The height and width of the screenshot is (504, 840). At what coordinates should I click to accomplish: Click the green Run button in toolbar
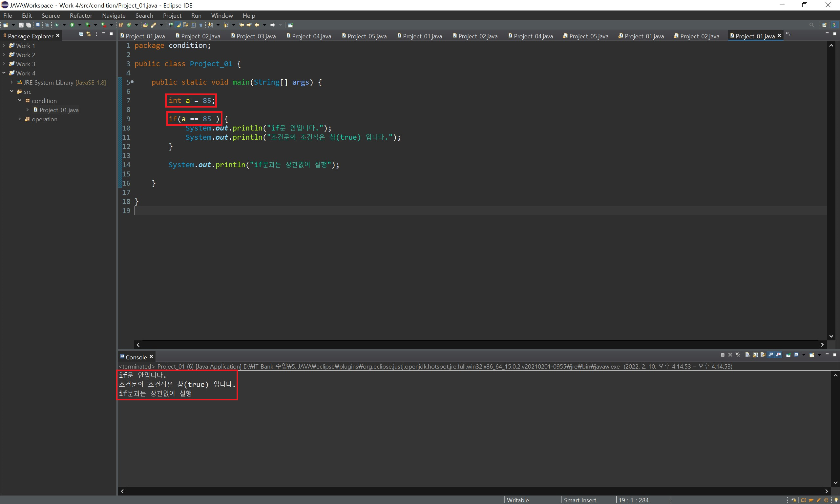tap(72, 25)
